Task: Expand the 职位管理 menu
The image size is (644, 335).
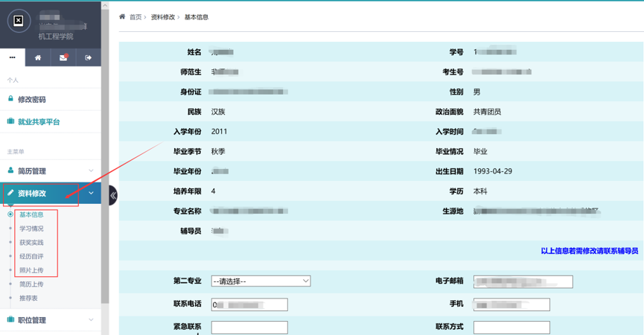Action: point(51,320)
